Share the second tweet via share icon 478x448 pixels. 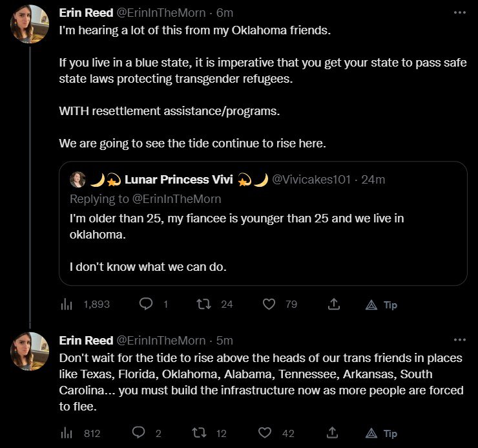coord(333,433)
